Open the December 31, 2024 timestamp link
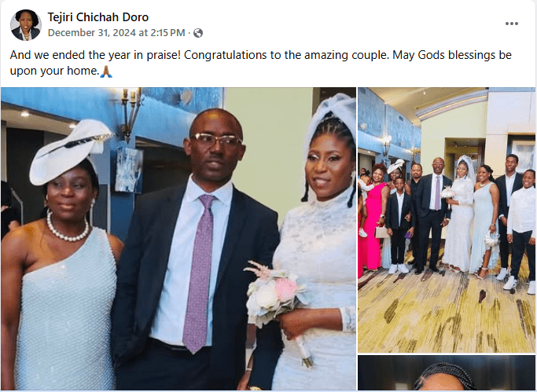 coord(116,33)
